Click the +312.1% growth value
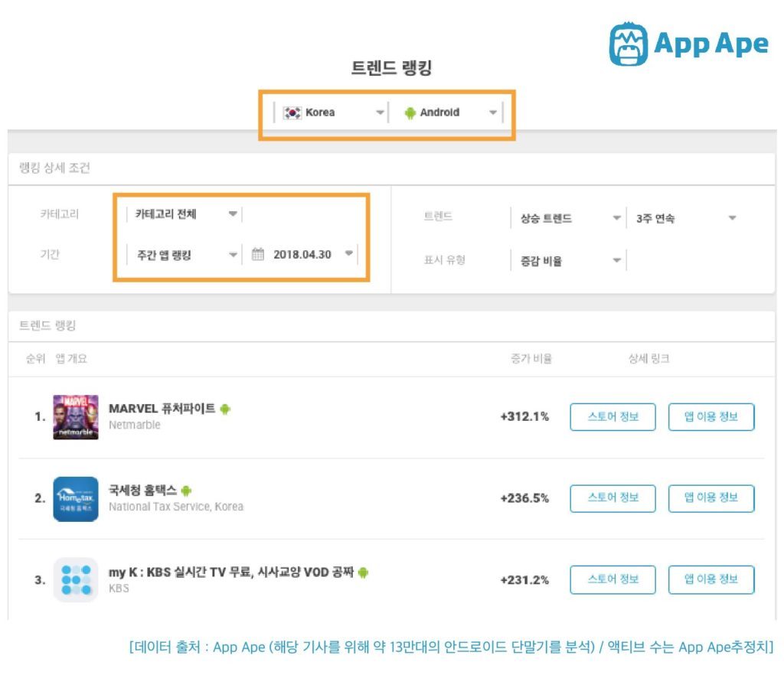The image size is (784, 675). click(x=524, y=416)
